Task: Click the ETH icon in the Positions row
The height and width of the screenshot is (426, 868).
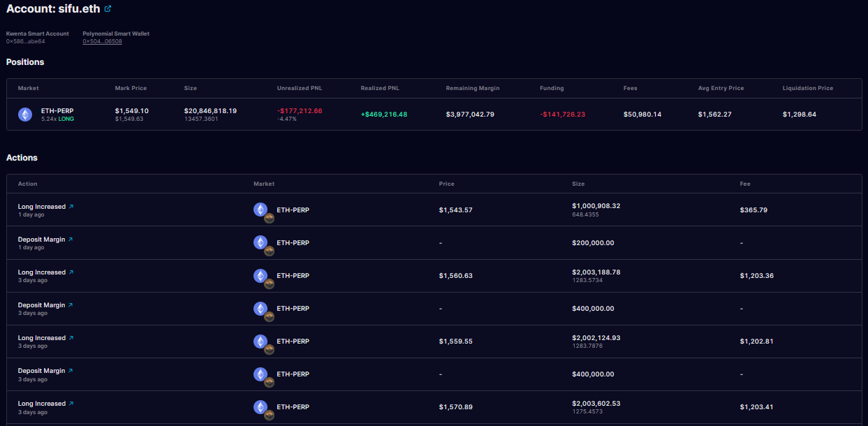Action: (25, 115)
